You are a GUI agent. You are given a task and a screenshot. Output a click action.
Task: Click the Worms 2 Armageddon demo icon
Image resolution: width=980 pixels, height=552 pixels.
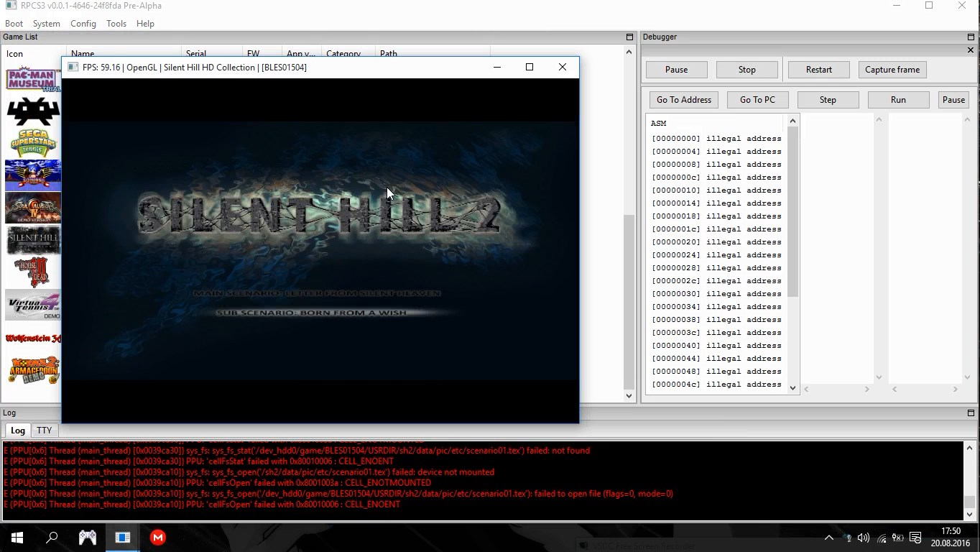(32, 369)
